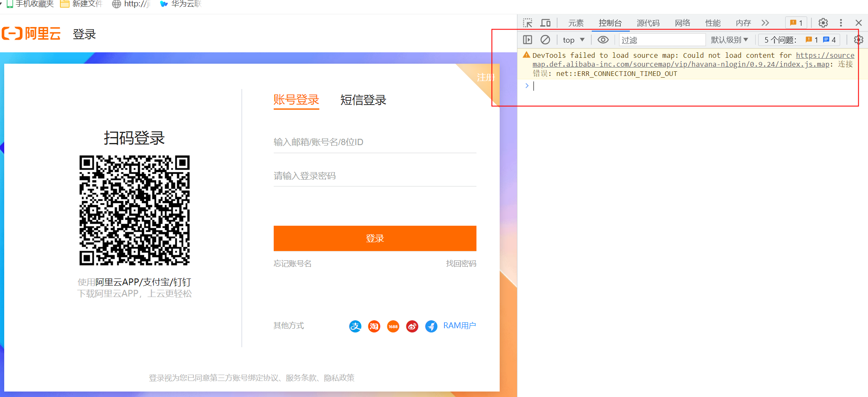868x397 pixels.
Task: Select the 短信登录 tab
Action: pyautogui.click(x=363, y=100)
